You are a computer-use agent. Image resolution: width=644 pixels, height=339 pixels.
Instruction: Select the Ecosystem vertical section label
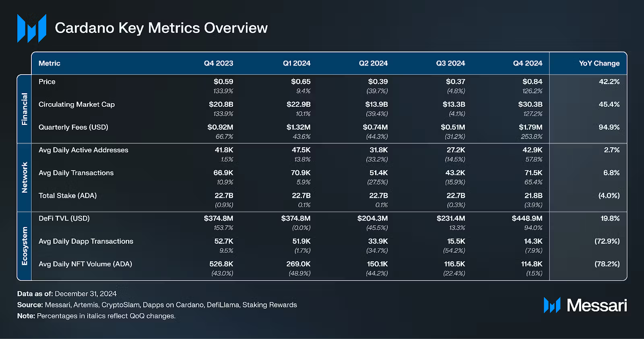coord(25,246)
